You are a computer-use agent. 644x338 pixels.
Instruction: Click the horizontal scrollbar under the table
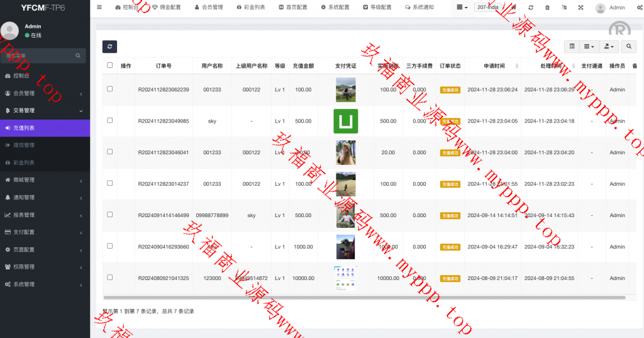point(365,297)
